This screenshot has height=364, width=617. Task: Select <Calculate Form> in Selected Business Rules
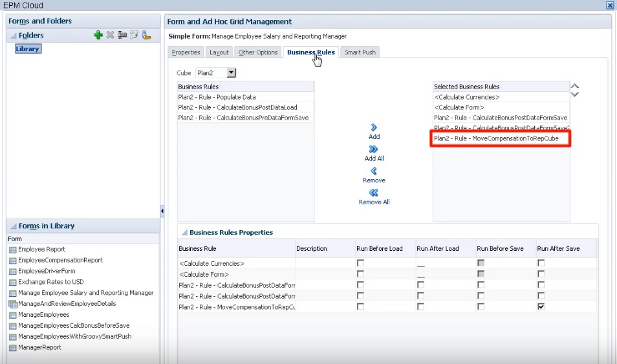501,107
